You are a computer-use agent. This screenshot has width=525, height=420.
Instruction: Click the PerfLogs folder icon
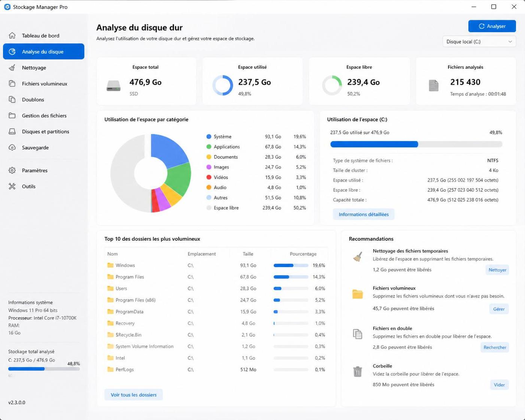click(110, 370)
